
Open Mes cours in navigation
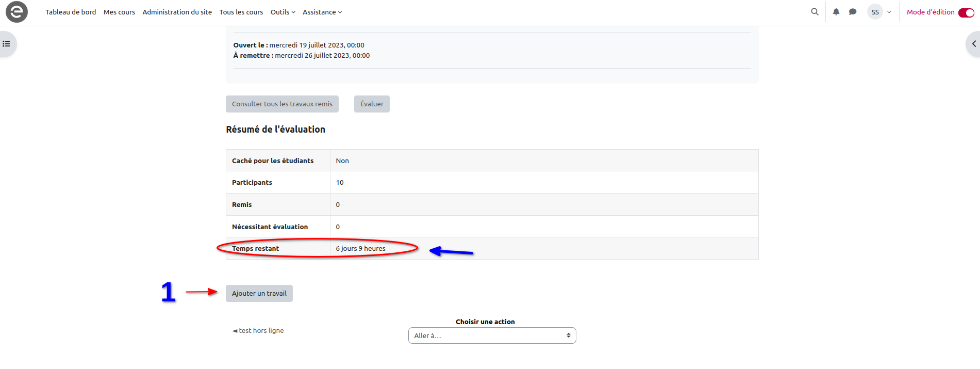point(119,12)
